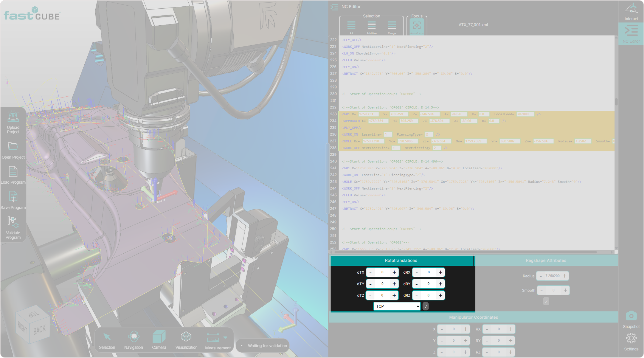Decrease dRZ with the minus button
The width and height of the screenshot is (644, 358).
(417, 296)
